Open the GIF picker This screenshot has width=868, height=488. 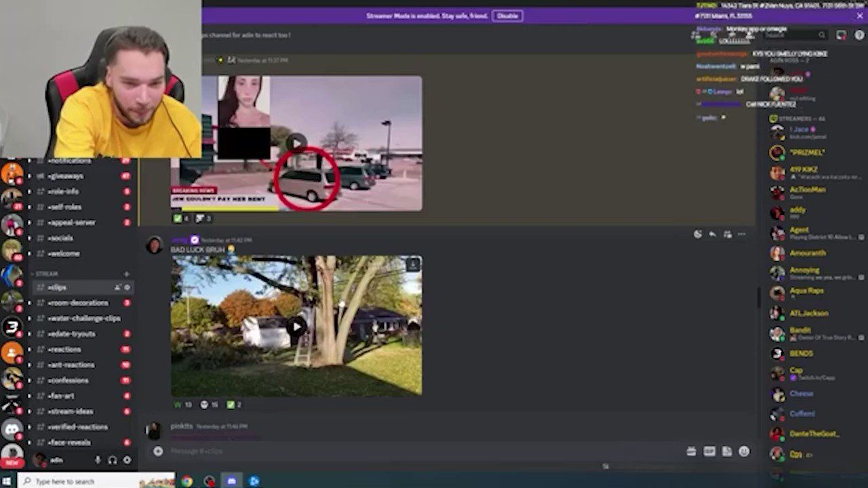[x=709, y=451]
